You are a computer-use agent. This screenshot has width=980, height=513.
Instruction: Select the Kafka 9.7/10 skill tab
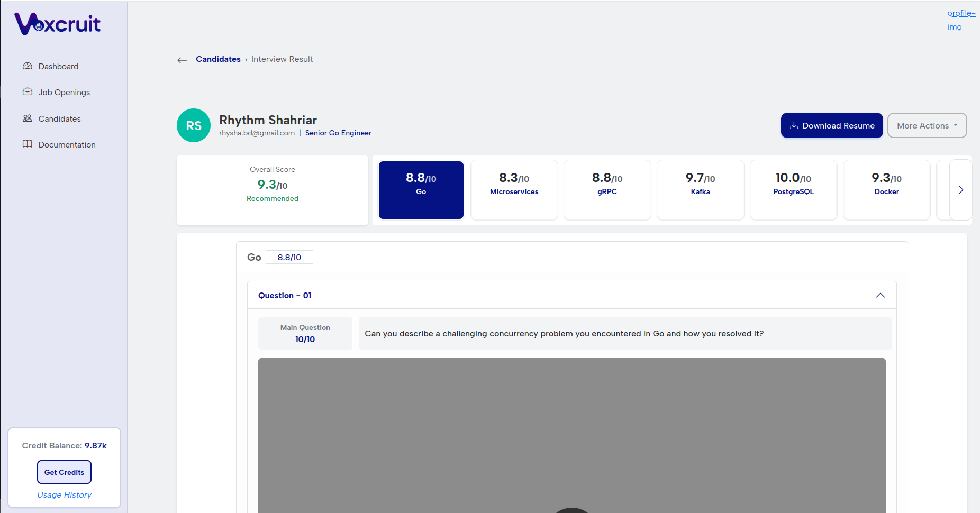701,190
